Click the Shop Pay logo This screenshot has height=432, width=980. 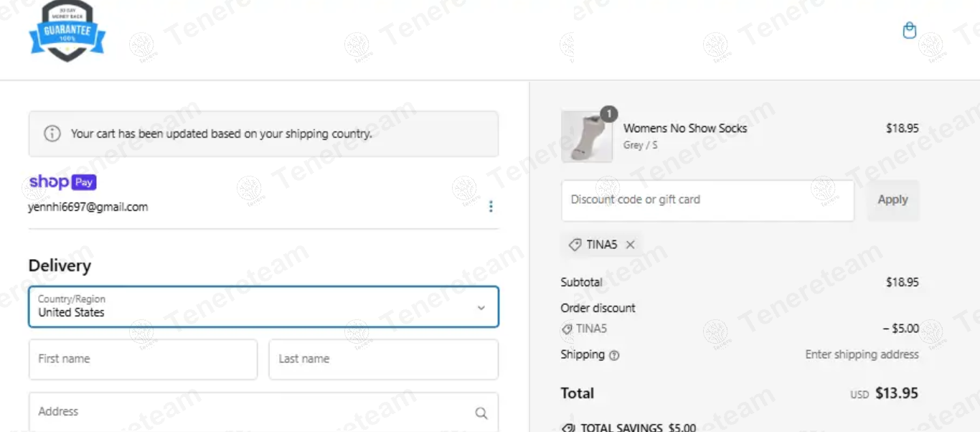62,182
